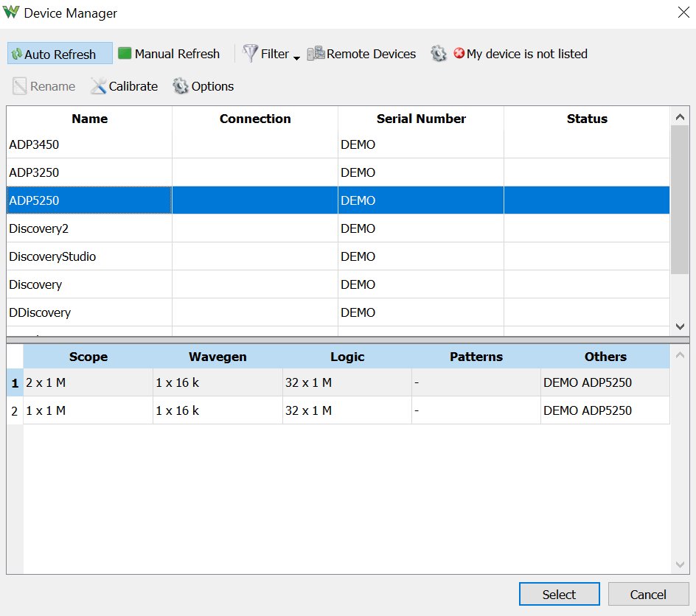The image size is (696, 616).
Task: Click the gear icon beside Remote Devices
Action: [439, 54]
